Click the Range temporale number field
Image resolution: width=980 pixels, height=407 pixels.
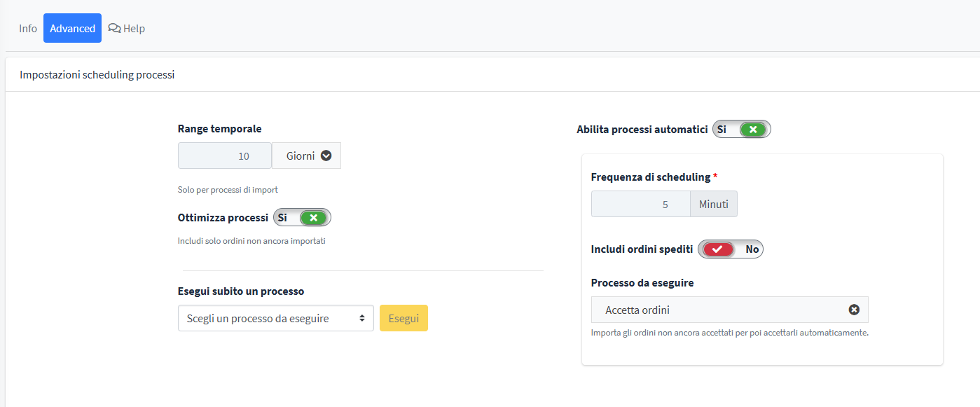point(225,156)
